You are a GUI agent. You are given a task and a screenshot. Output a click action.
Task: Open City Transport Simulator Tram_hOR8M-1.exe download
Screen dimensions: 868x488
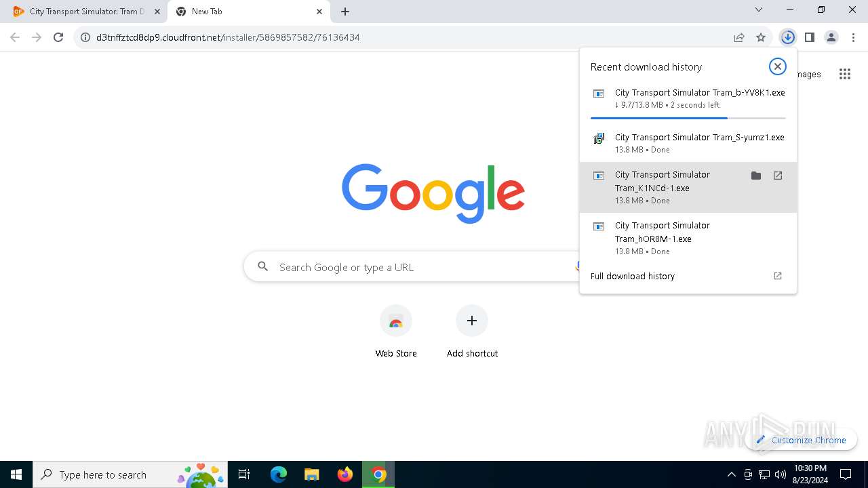coord(688,238)
